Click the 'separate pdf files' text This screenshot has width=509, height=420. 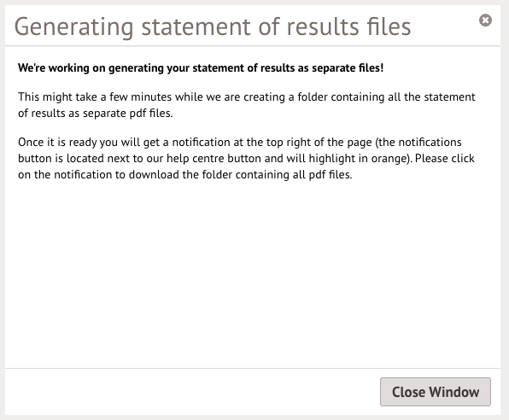[x=127, y=114]
